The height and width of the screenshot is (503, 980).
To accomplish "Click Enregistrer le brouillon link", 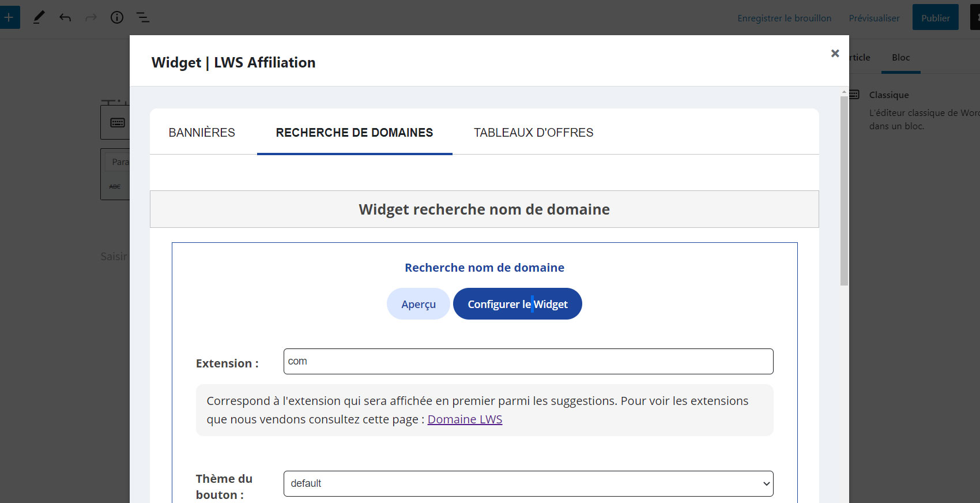I will (x=784, y=18).
